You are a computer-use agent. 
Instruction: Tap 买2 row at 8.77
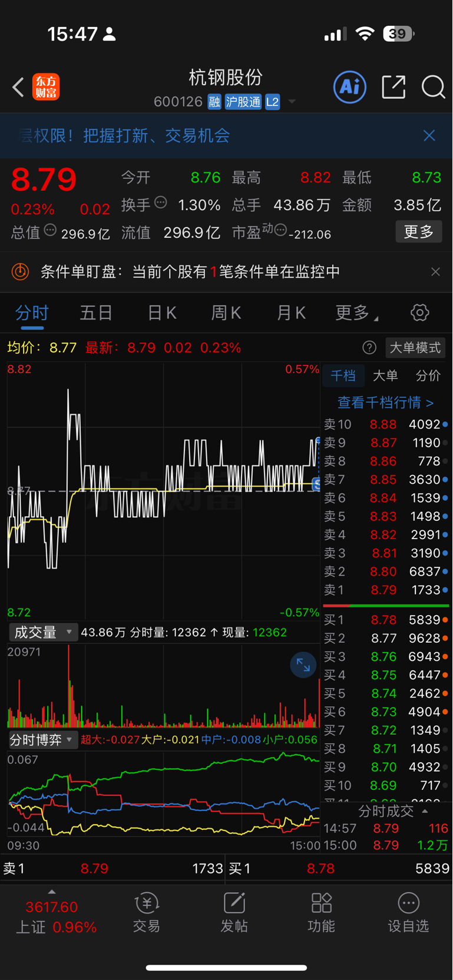tap(385, 638)
